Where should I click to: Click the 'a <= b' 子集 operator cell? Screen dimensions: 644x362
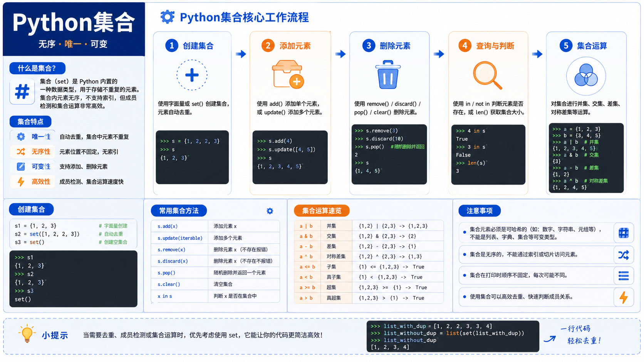coord(308,267)
